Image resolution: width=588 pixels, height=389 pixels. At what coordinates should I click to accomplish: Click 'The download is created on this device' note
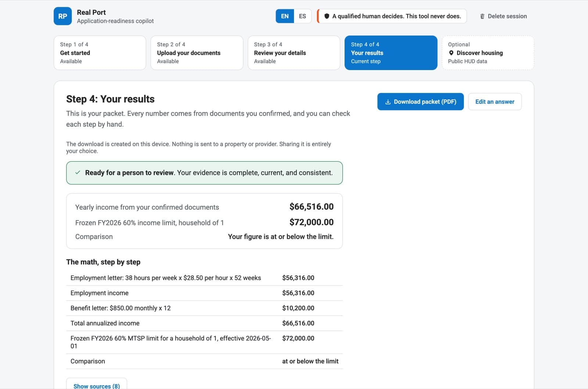[x=198, y=147]
